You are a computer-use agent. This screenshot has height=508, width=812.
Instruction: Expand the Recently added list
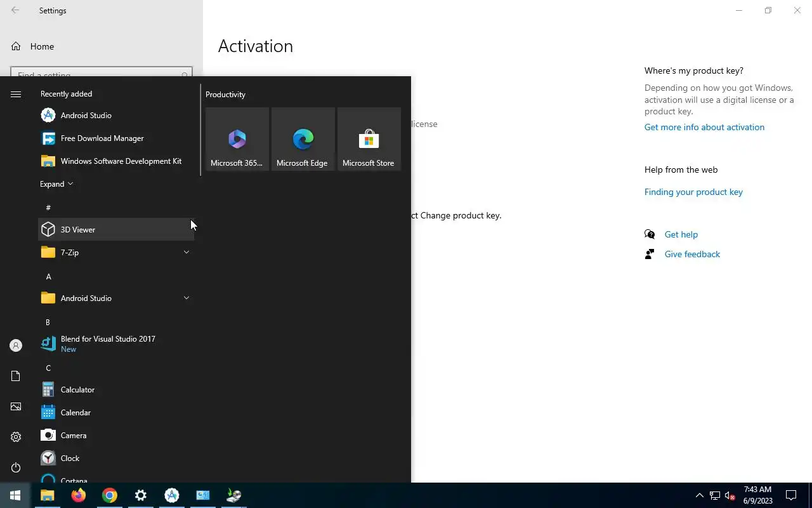click(56, 184)
